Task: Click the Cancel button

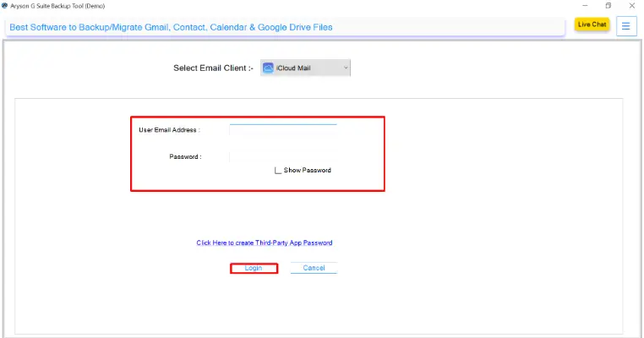Action: point(314,268)
